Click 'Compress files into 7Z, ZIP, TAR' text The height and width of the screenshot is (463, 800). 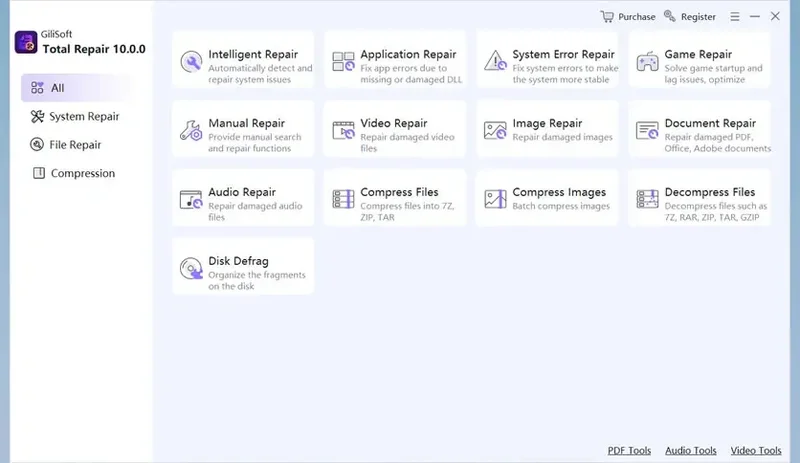(407, 212)
